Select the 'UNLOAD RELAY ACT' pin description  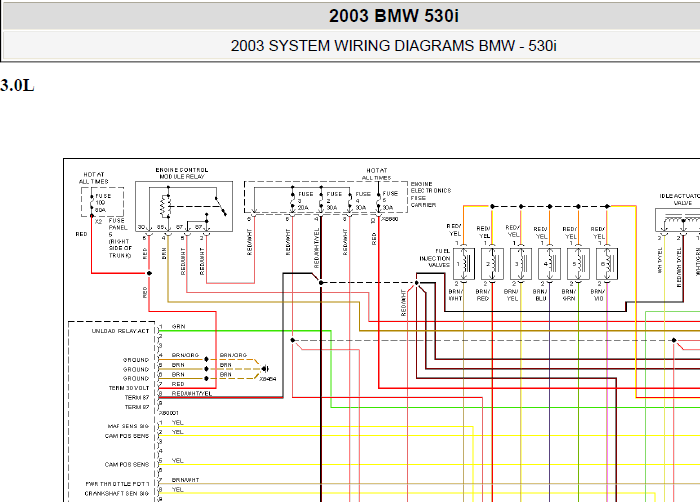tap(120, 331)
